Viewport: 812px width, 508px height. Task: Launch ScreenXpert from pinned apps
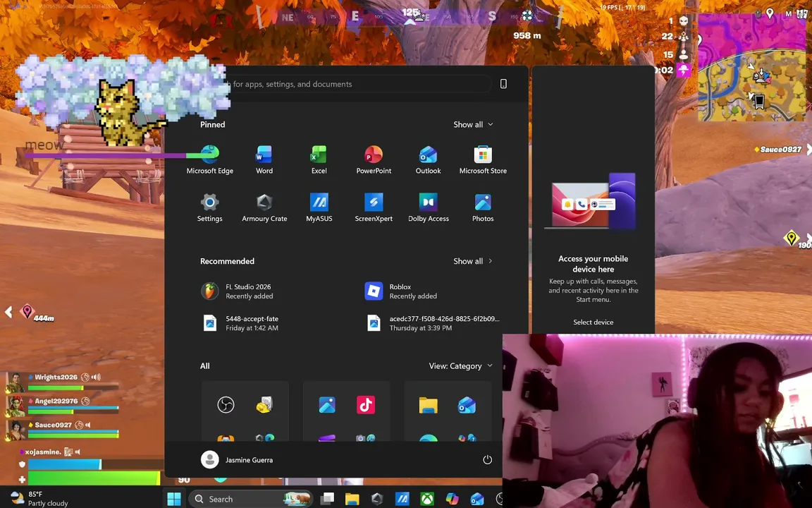tap(374, 207)
